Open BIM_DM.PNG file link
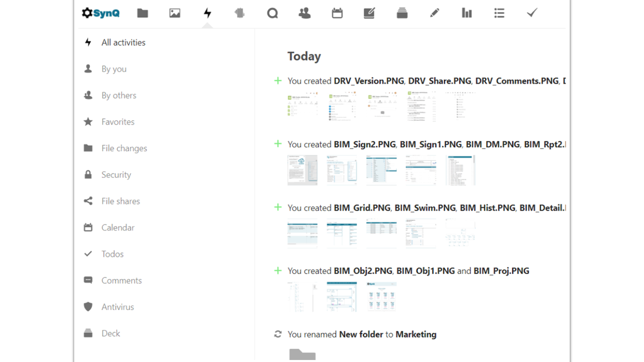The height and width of the screenshot is (362, 644). [x=493, y=144]
